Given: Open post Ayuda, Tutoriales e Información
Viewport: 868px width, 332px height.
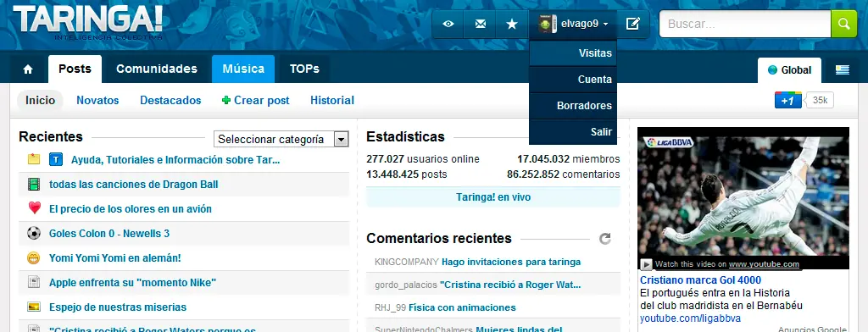Looking at the screenshot, I should [175, 160].
